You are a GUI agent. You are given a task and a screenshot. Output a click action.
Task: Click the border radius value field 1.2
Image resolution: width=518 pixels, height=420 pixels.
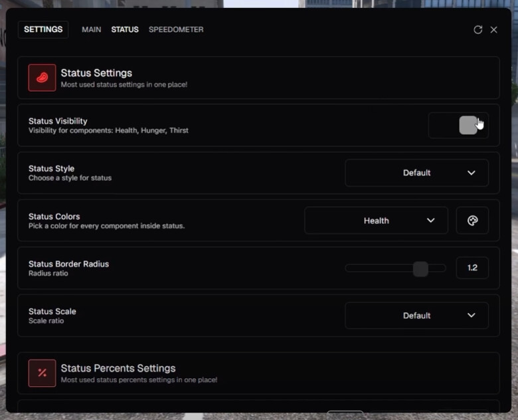(472, 268)
